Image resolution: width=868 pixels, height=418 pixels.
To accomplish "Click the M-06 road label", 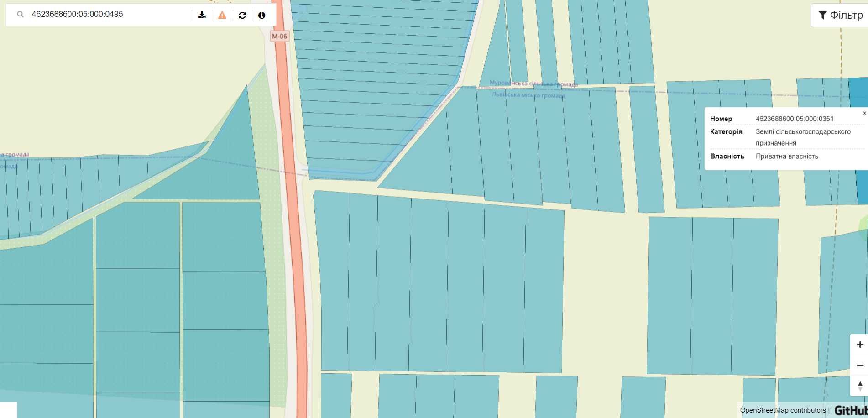I will coord(279,36).
